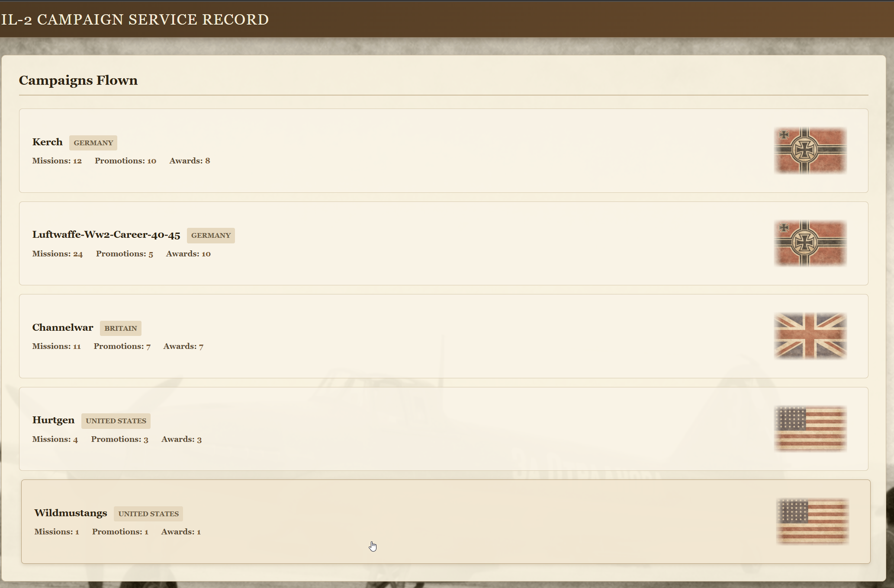Click the Hurtgen campaign US flag
Viewport: 894px width, 588px height.
[810, 429]
